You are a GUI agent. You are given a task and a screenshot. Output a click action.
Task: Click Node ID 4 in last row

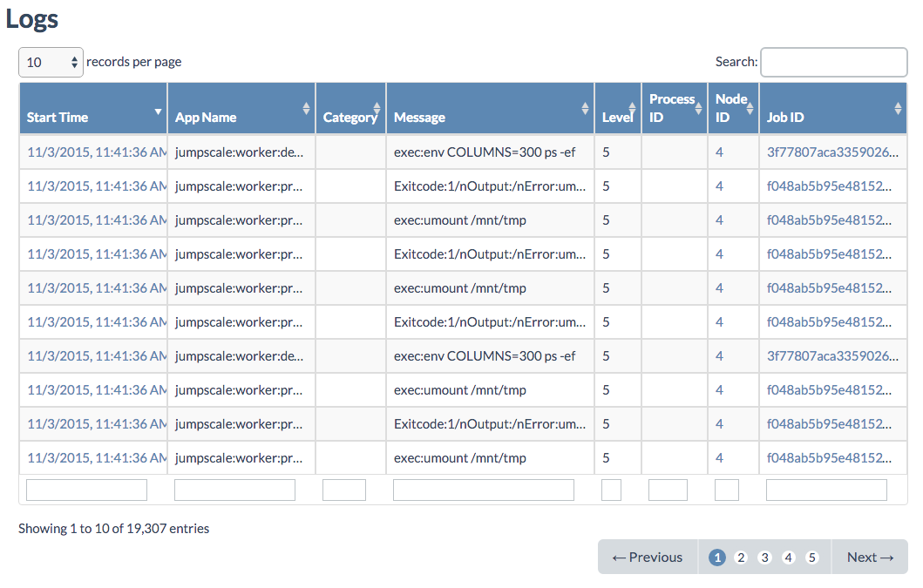(719, 458)
